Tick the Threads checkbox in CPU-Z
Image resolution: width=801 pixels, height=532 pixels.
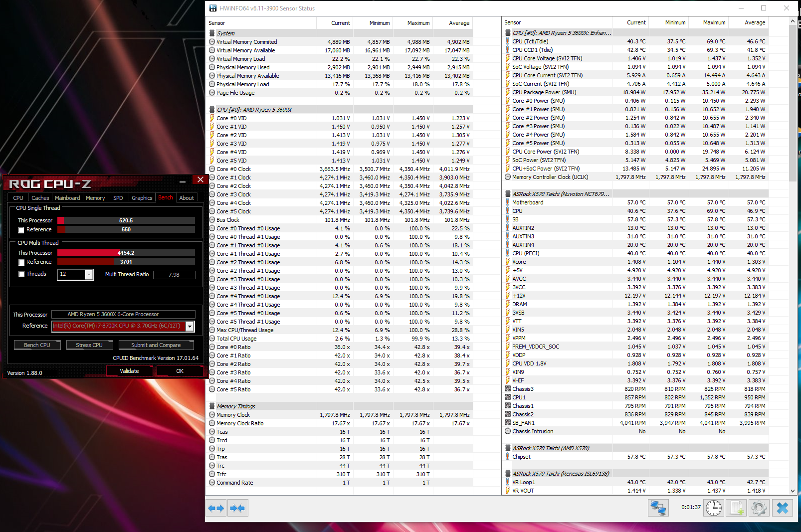point(21,274)
